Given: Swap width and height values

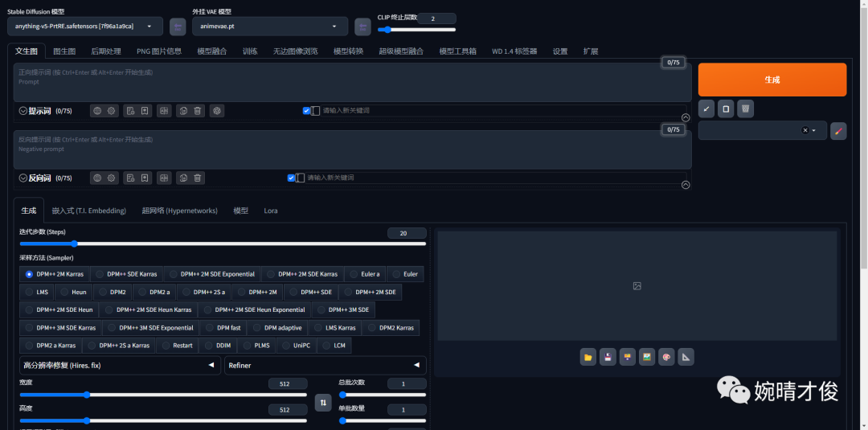Looking at the screenshot, I should point(323,403).
